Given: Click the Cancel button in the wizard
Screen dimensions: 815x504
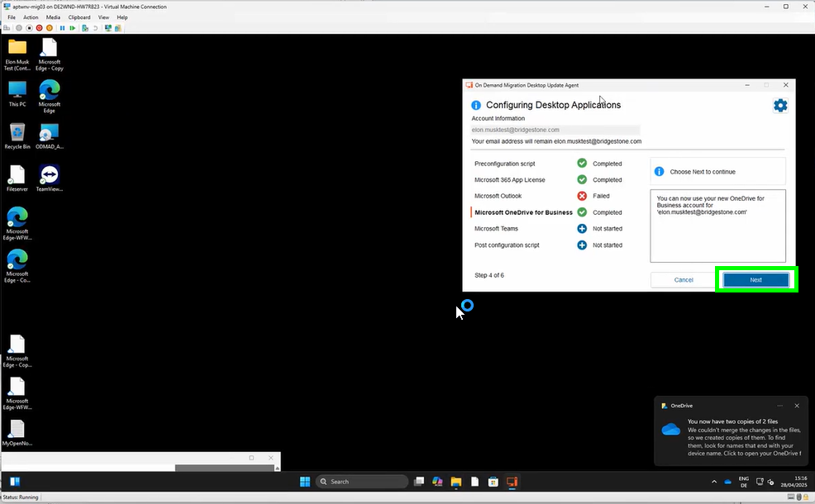Looking at the screenshot, I should tap(684, 279).
